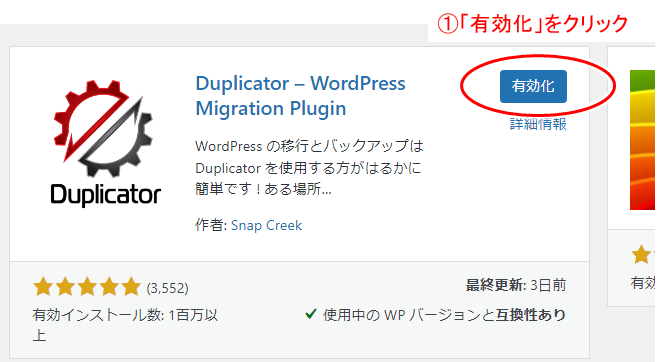Image resolution: width=660 pixels, height=362 pixels.
Task: Open the 詳細情報 details link
Action: [538, 124]
